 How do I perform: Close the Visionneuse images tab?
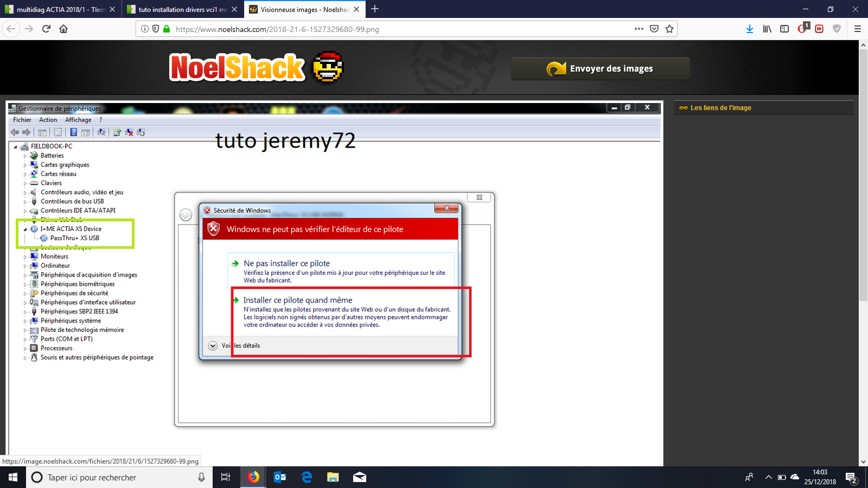[356, 9]
